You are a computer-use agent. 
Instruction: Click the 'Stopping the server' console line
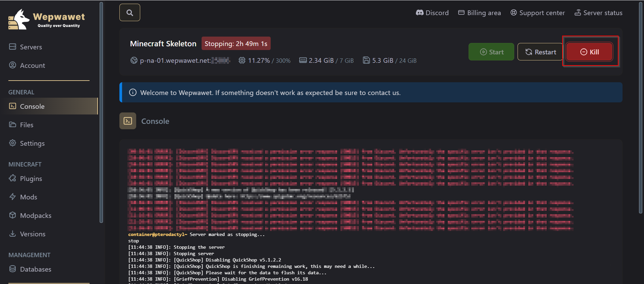[176, 247]
